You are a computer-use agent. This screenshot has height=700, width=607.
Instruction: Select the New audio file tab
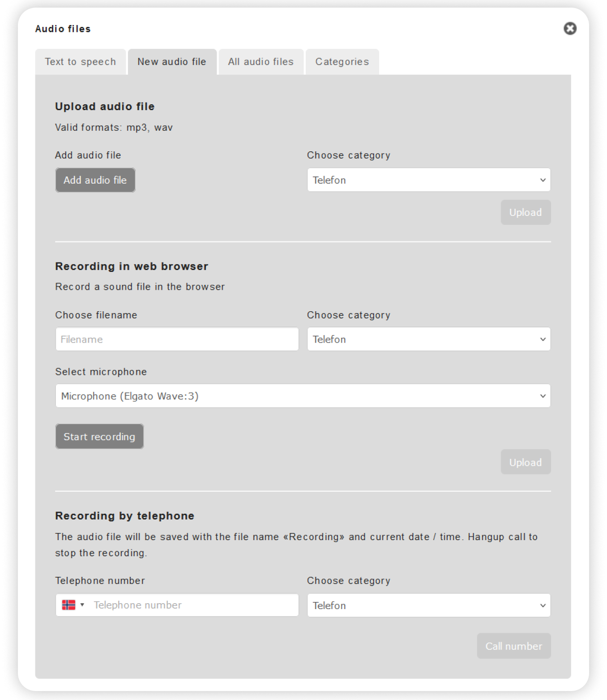172,62
